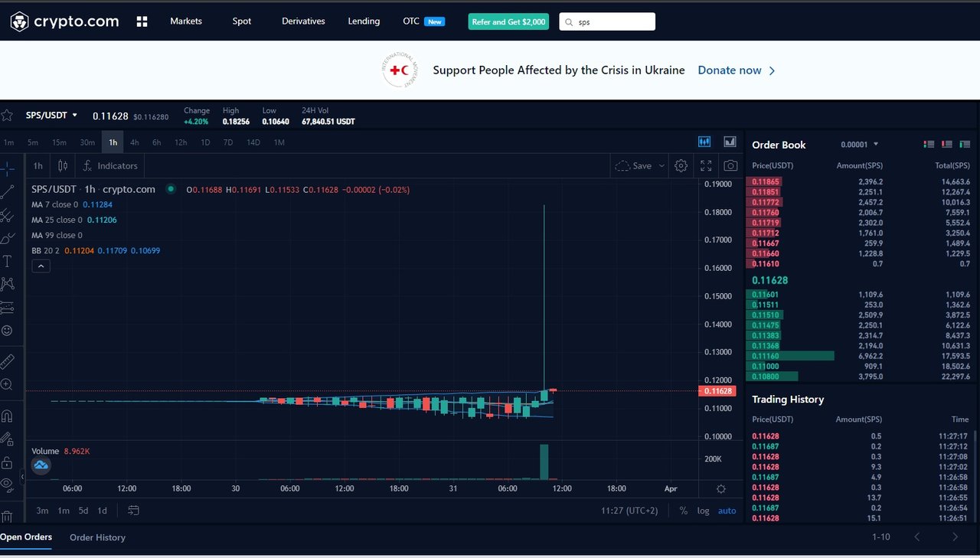This screenshot has height=558, width=980.
Task: Toggle stay in drawing mode
Action: click(7, 439)
